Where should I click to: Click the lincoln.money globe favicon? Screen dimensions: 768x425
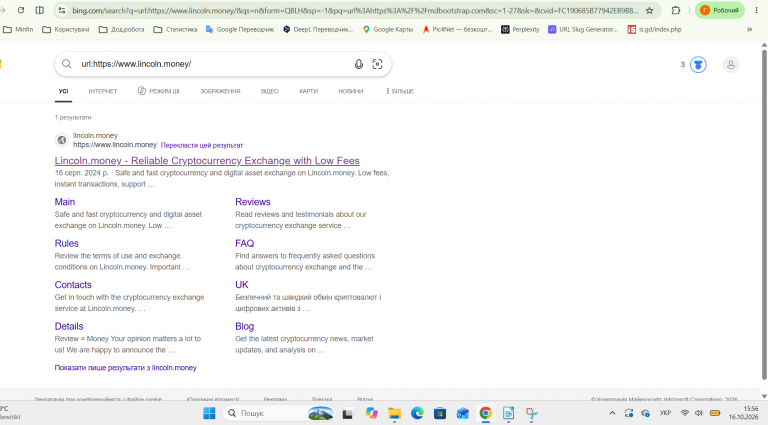62,140
